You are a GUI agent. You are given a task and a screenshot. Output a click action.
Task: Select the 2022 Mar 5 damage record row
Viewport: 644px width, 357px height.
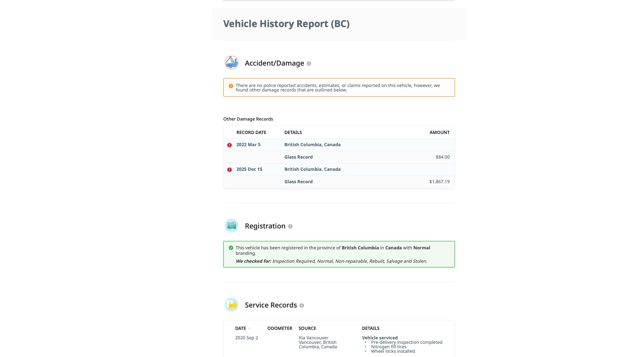[x=339, y=145]
